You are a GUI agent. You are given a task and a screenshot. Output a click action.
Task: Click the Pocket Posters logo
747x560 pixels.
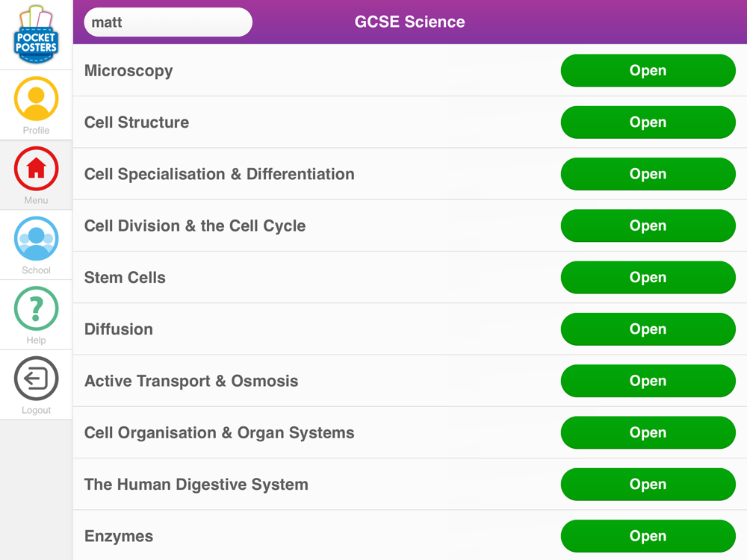(36, 34)
